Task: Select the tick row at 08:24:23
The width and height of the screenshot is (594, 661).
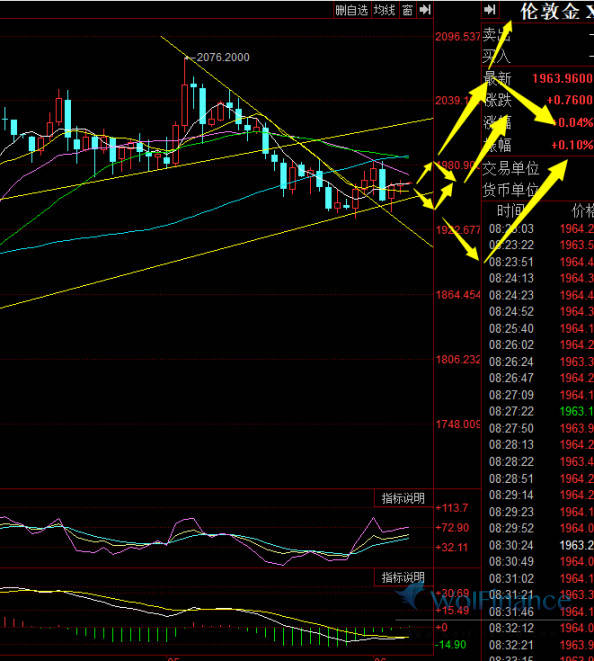Action: pos(541,295)
